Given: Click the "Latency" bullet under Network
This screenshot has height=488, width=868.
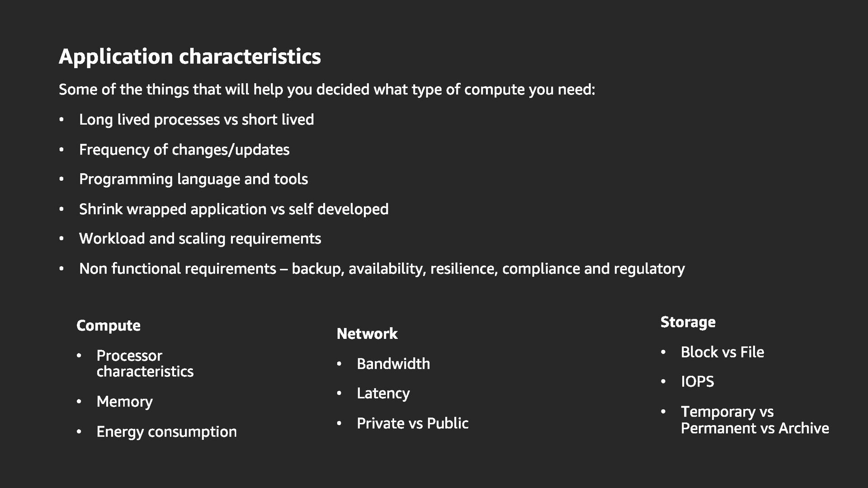Looking at the screenshot, I should pyautogui.click(x=383, y=394).
